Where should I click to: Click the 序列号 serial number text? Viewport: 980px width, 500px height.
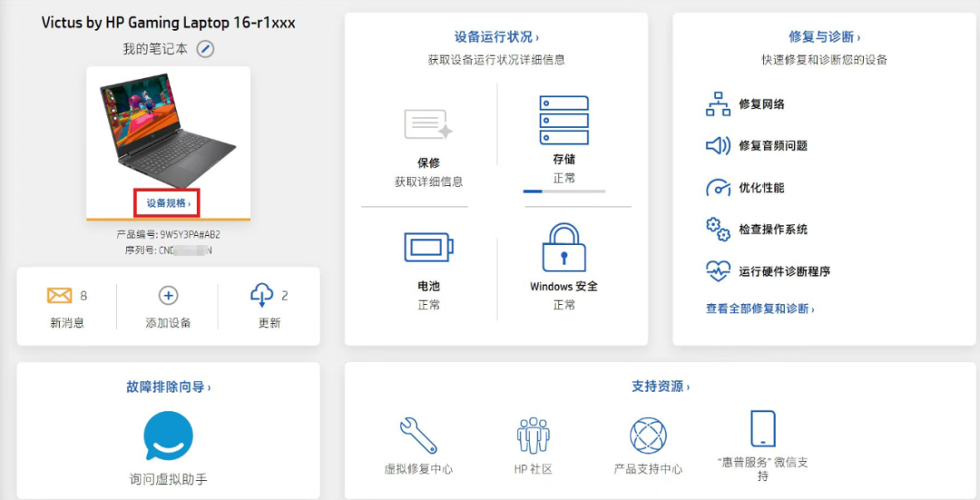168,250
